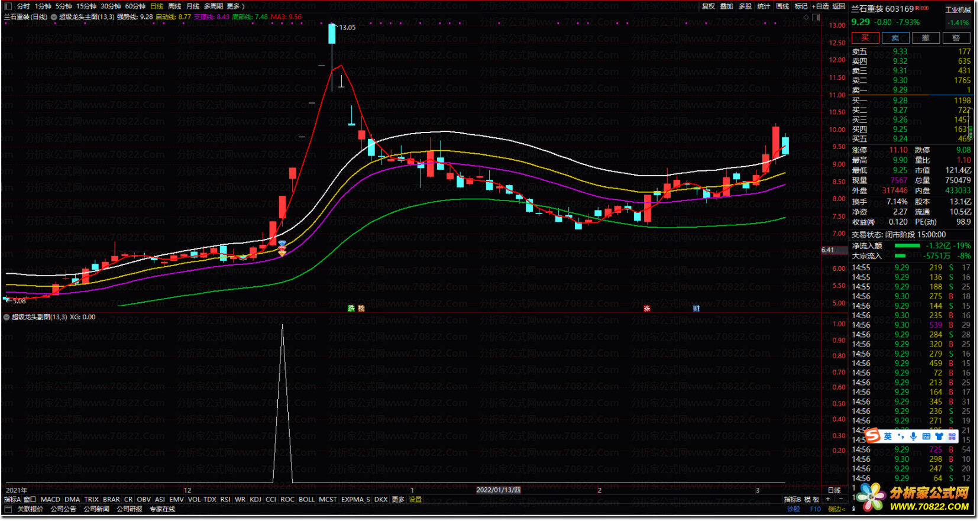980x521 pixels.
Task: Select the KDJ indicator
Action: pyautogui.click(x=255, y=500)
